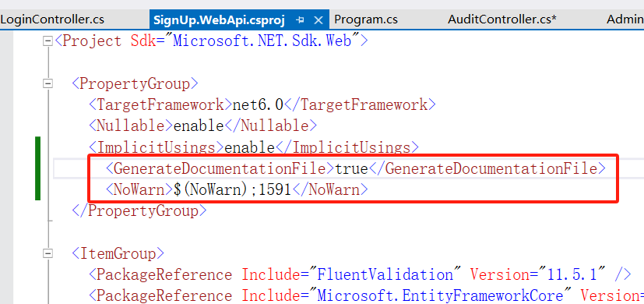Click the Microsoft.NET.Sdk.Web Sdk attribute value
The width and height of the screenshot is (644, 304).
pos(262,41)
